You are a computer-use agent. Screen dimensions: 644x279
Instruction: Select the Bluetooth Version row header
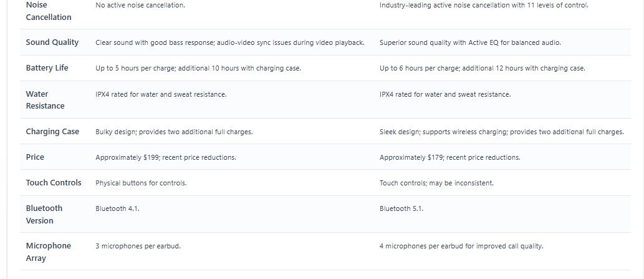click(44, 214)
